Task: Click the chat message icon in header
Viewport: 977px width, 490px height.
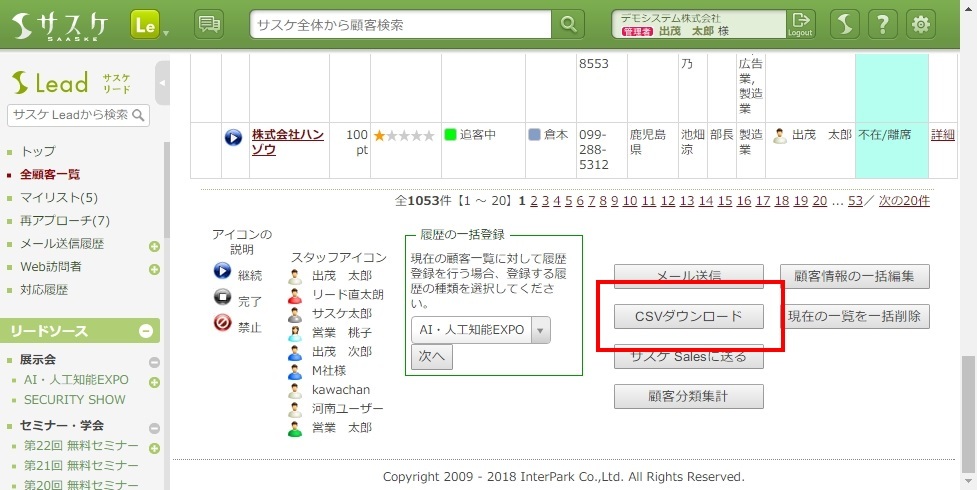Action: [x=209, y=24]
